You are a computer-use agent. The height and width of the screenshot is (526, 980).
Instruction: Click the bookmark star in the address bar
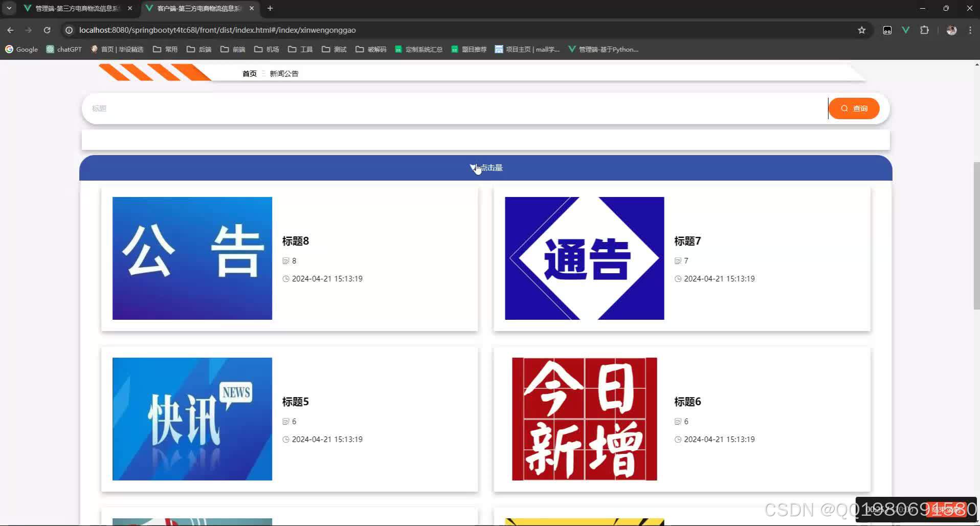(862, 30)
